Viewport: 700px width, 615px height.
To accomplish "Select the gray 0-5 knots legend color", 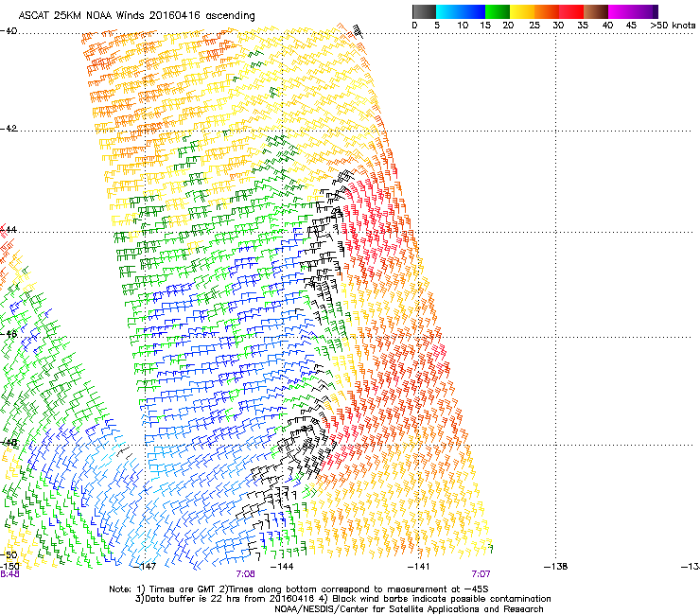I will (424, 11).
